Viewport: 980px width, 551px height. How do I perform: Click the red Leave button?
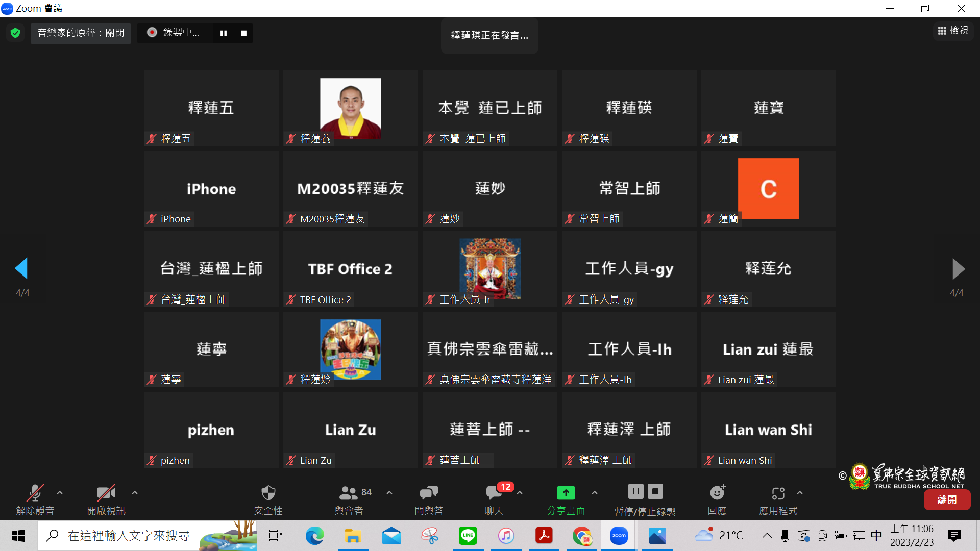(947, 500)
